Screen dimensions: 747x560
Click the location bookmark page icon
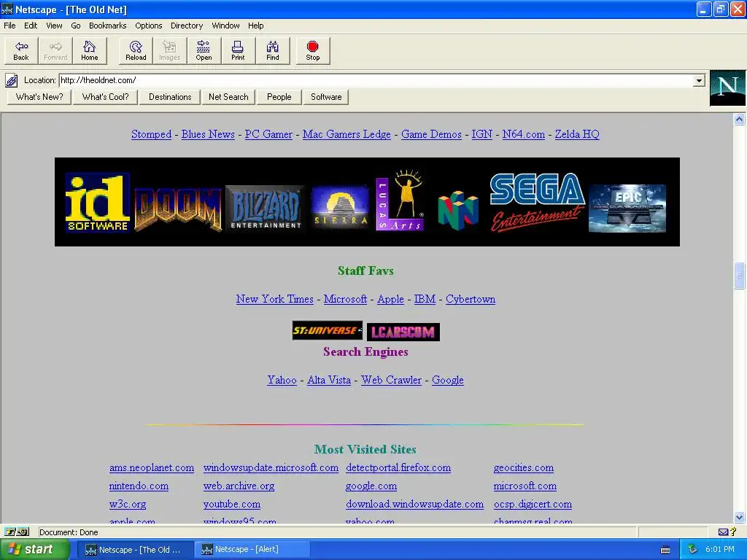tap(12, 80)
